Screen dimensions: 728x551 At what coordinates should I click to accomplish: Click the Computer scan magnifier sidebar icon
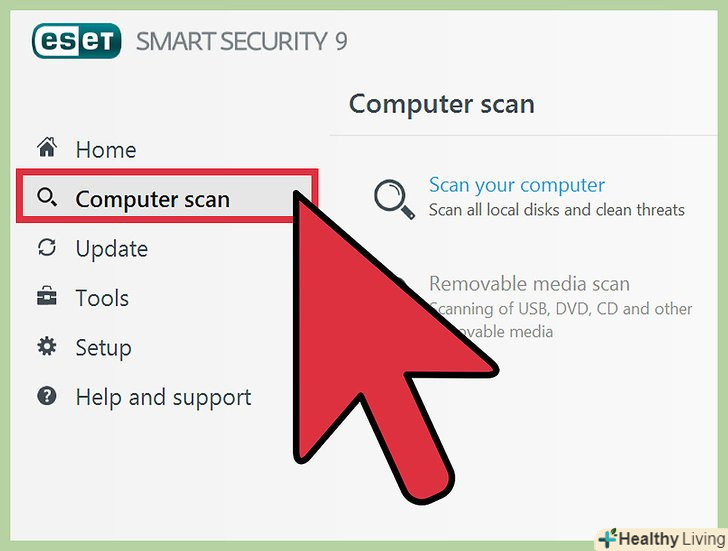(x=47, y=197)
